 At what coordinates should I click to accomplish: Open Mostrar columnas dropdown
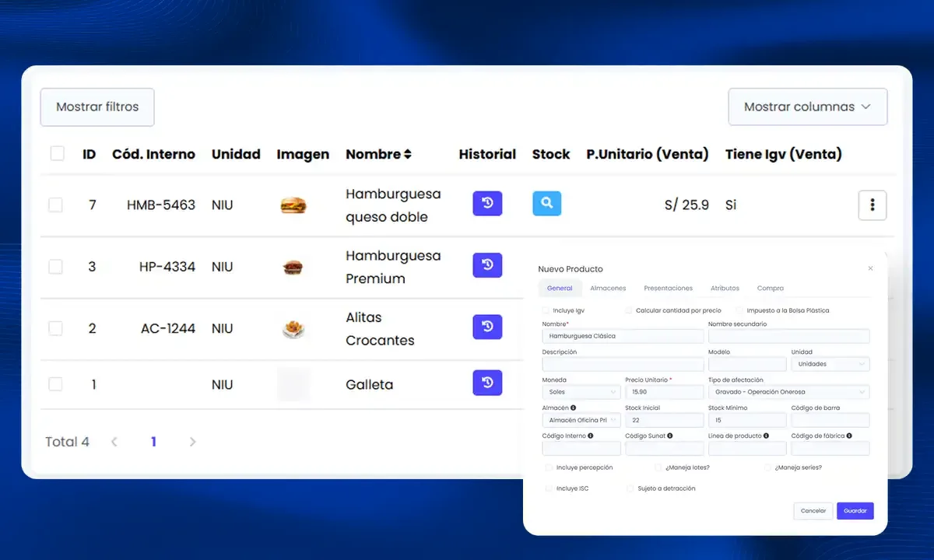click(x=808, y=107)
